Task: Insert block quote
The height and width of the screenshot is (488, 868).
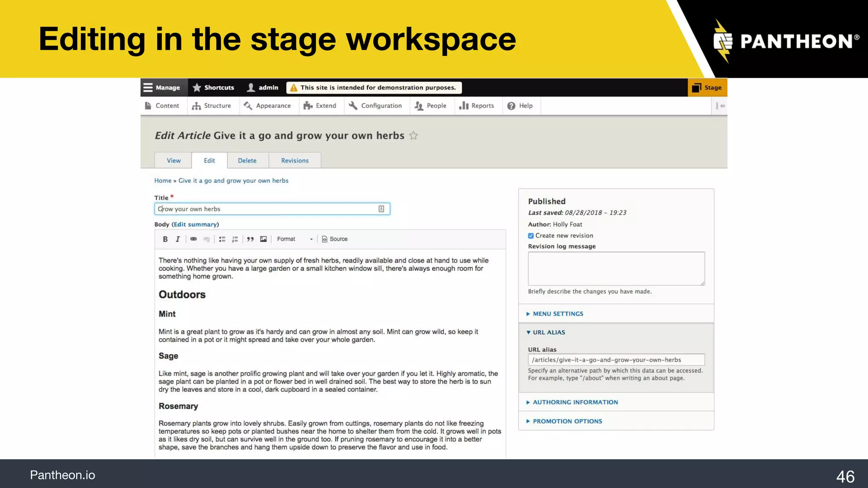Action: coord(250,239)
